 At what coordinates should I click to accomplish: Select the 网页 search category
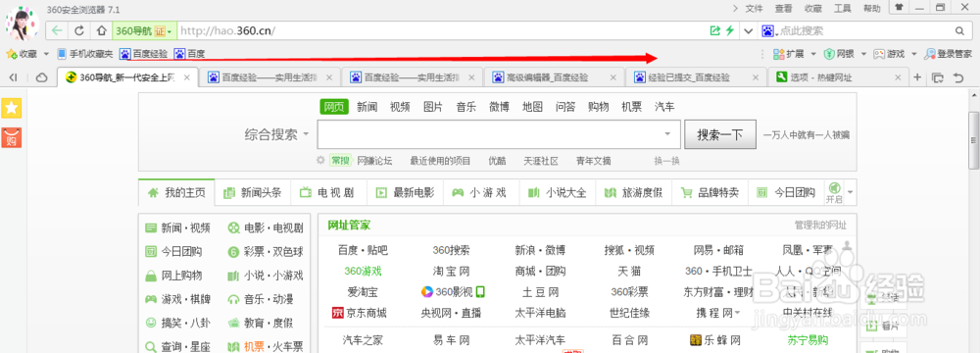coord(334,107)
